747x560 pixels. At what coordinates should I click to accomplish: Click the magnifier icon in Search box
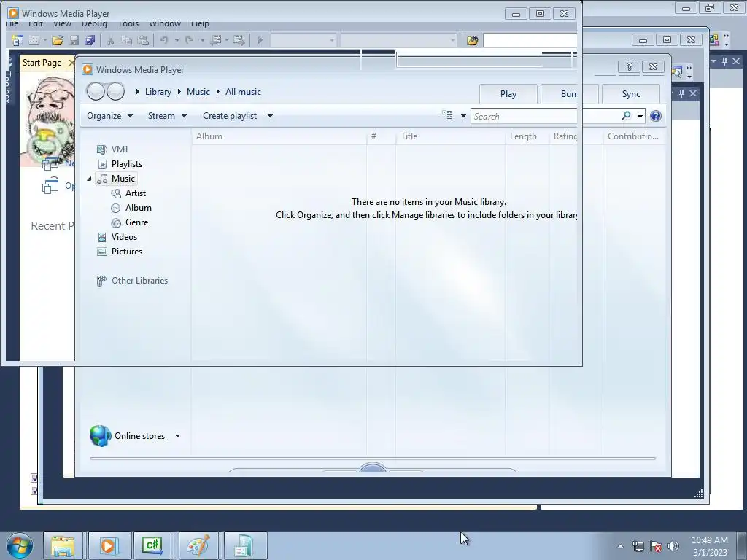[x=626, y=116]
